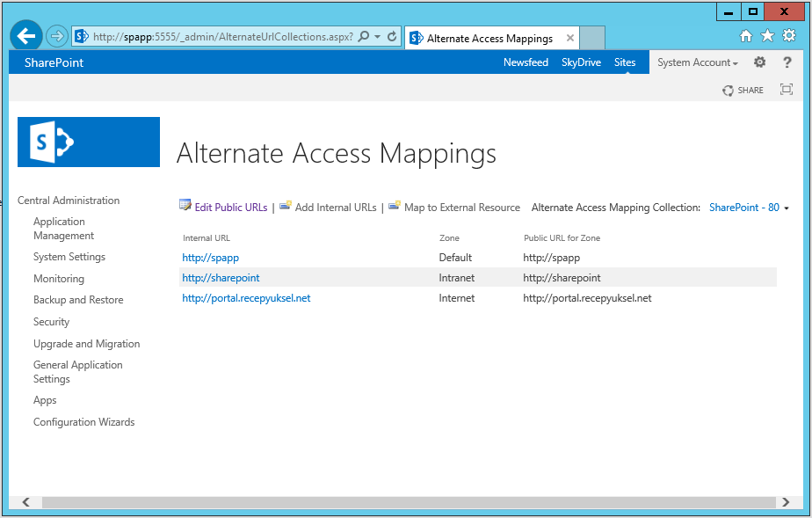Open Upgrade and Migration in the sidebar

coord(86,344)
